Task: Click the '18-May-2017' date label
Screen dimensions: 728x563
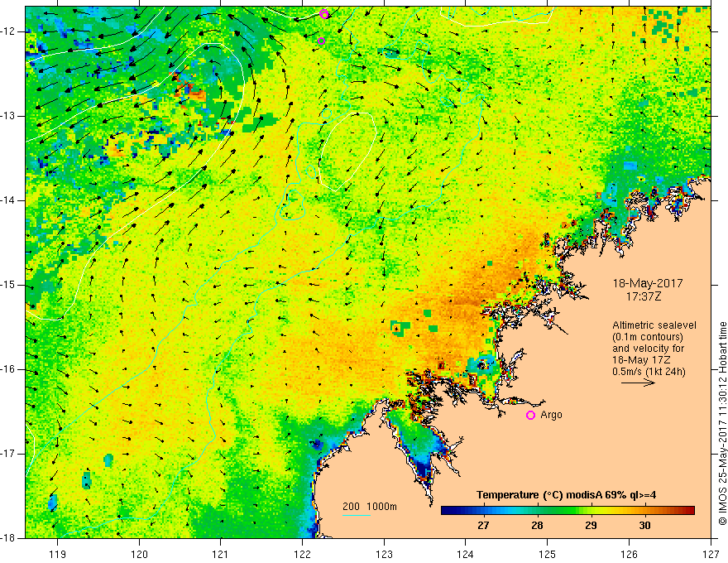Action: tap(648, 283)
